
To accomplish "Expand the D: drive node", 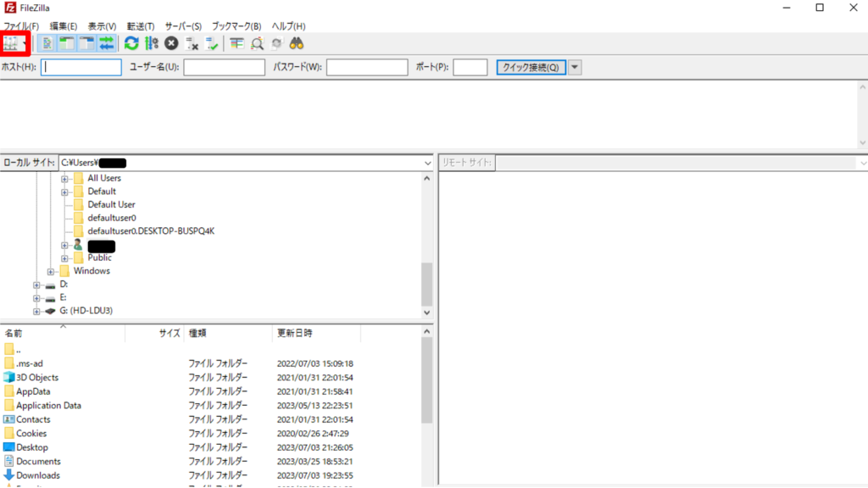I will click(x=36, y=285).
